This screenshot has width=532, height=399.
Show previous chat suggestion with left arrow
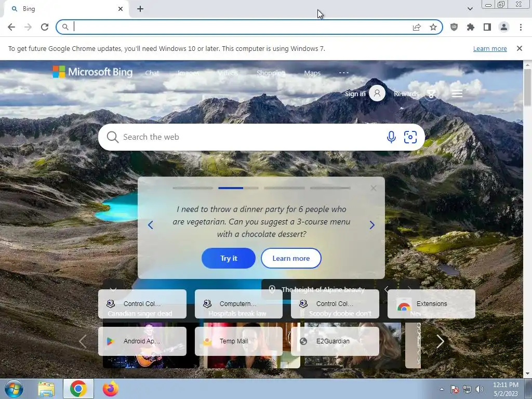pos(151,225)
